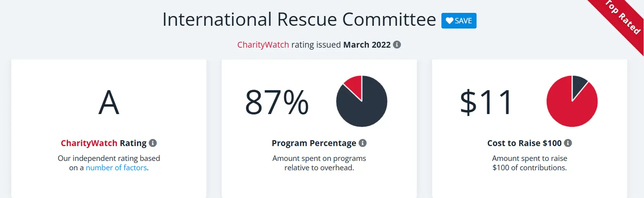Click info icon beside Cost to Raise $100
The height and width of the screenshot is (198, 644).
point(568,143)
